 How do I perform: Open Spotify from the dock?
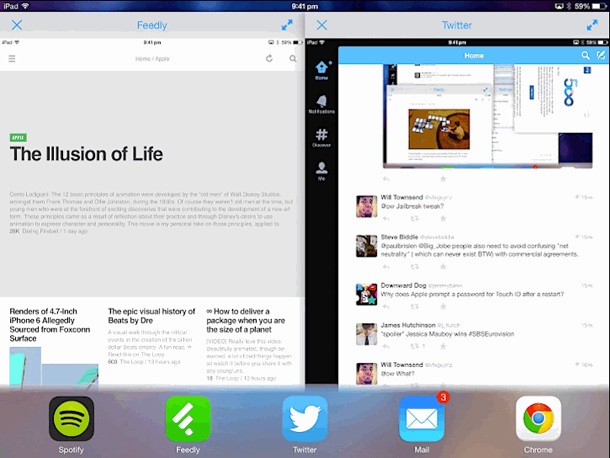[x=71, y=419]
